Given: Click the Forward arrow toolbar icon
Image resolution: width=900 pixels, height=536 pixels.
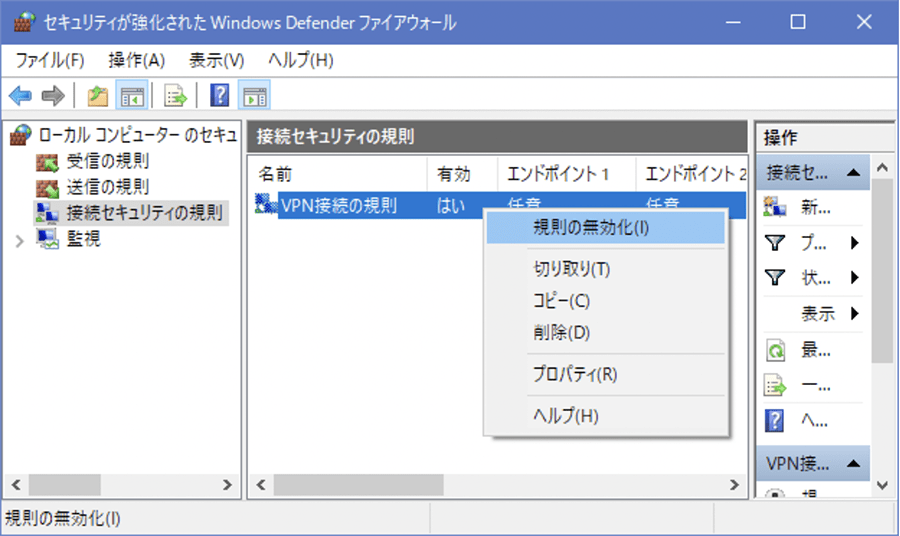Looking at the screenshot, I should [x=53, y=96].
